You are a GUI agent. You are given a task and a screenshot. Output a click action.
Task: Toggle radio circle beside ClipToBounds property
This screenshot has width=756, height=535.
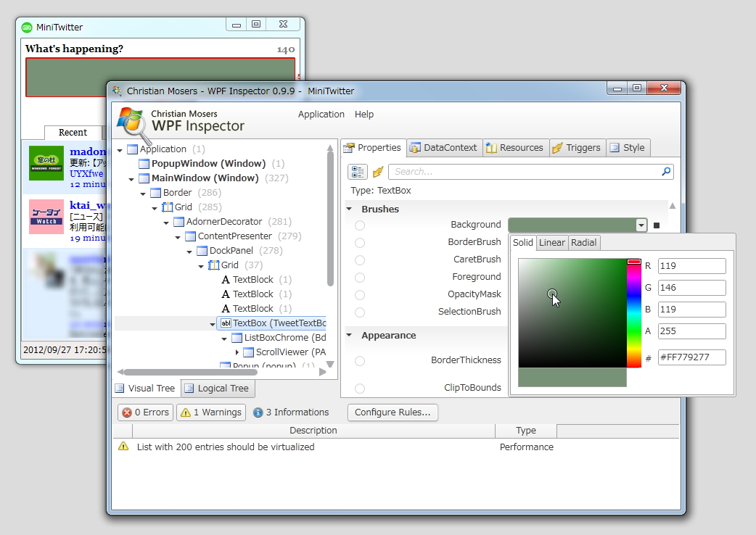pos(360,388)
